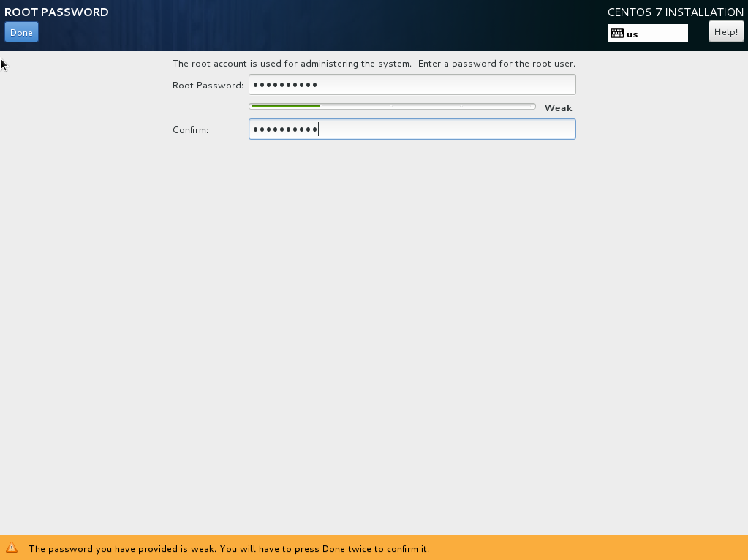748x560 pixels.
Task: Click the empty second strength bar segment
Action: coord(356,107)
